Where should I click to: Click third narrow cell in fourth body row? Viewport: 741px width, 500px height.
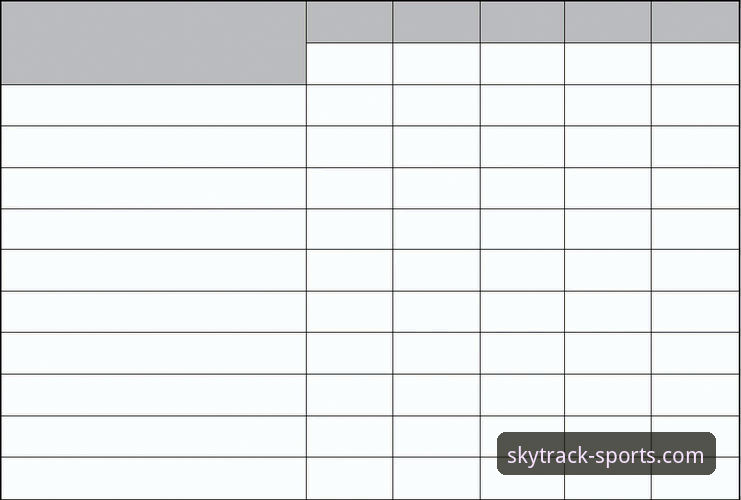pyautogui.click(x=522, y=229)
